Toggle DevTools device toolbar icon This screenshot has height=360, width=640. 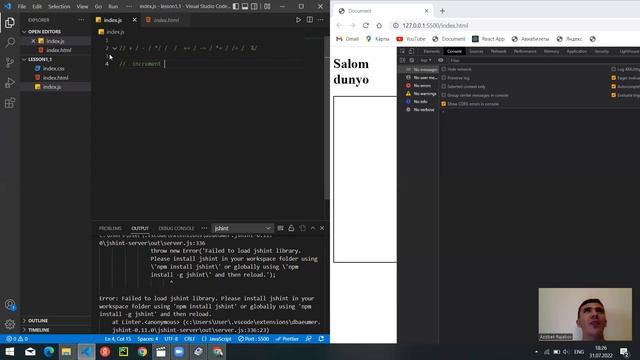point(411,51)
